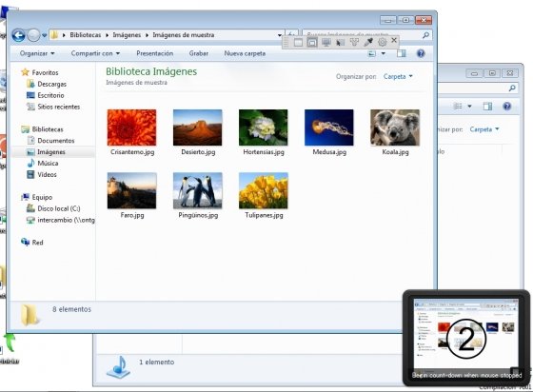The image size is (533, 392).
Task: Toggle preview pane in front window
Action: [402, 53]
